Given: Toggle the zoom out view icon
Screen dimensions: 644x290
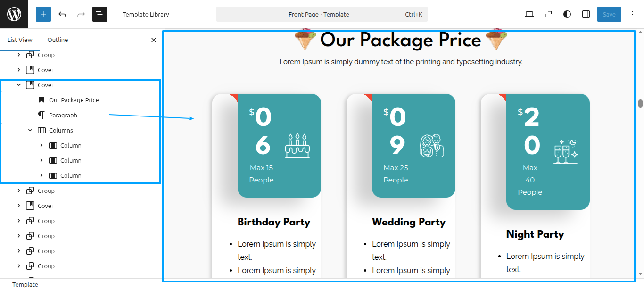Looking at the screenshot, I should (548, 14).
